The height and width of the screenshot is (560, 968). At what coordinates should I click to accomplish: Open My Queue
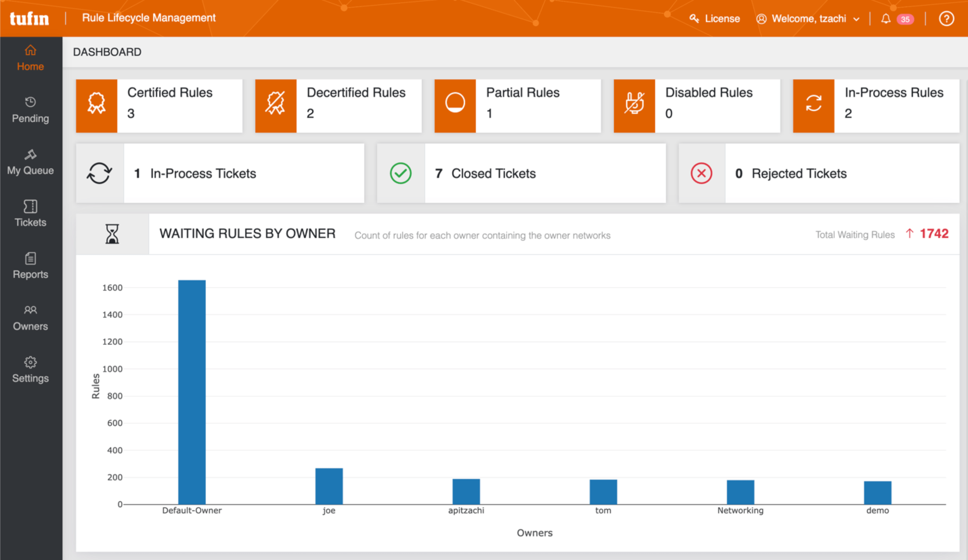30,161
